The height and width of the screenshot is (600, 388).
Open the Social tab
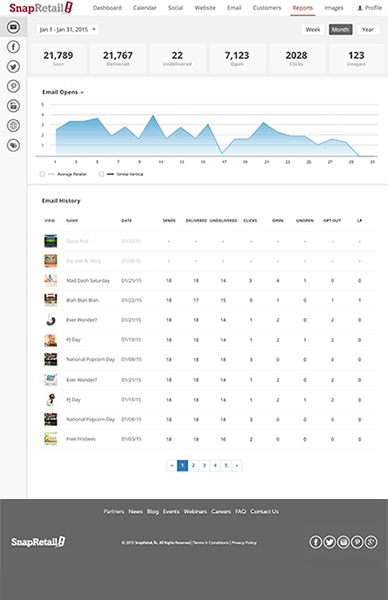click(x=175, y=8)
